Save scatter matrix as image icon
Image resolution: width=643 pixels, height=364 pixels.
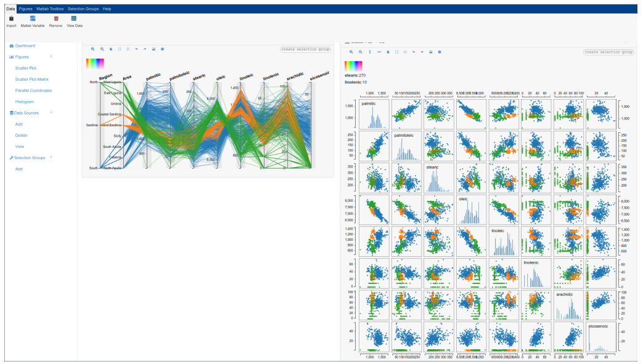click(431, 52)
